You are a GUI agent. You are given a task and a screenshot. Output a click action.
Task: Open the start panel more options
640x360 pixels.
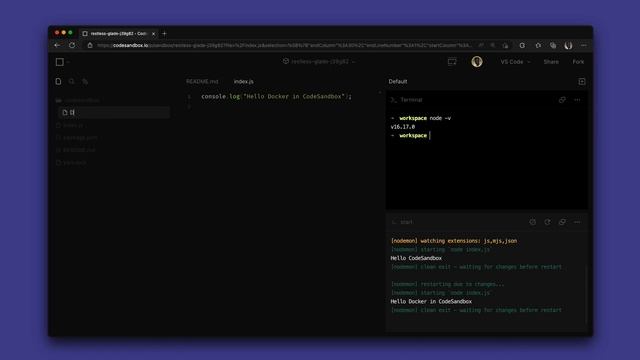pos(577,222)
